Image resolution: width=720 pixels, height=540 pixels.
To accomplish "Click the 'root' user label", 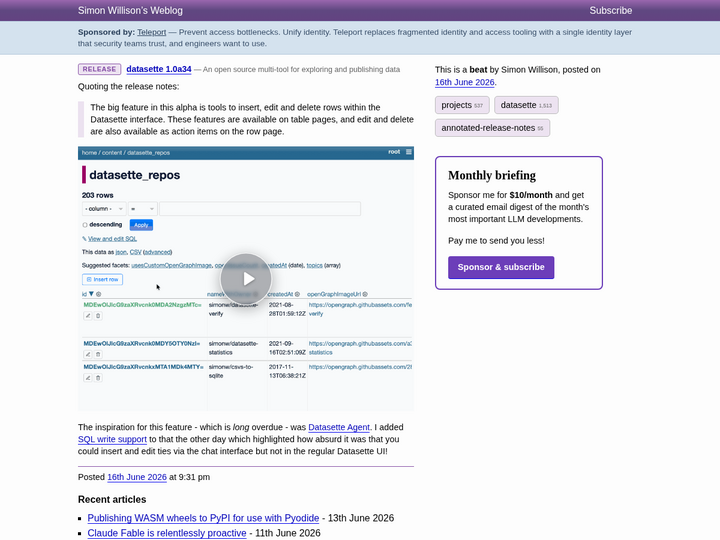I will pyautogui.click(x=394, y=152).
